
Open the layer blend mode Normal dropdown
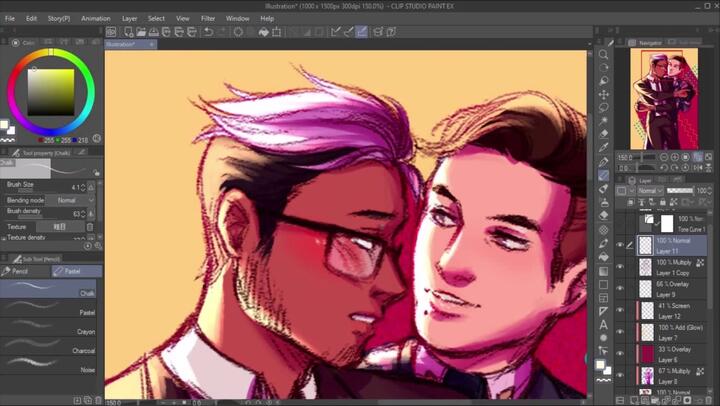pyautogui.click(x=648, y=190)
